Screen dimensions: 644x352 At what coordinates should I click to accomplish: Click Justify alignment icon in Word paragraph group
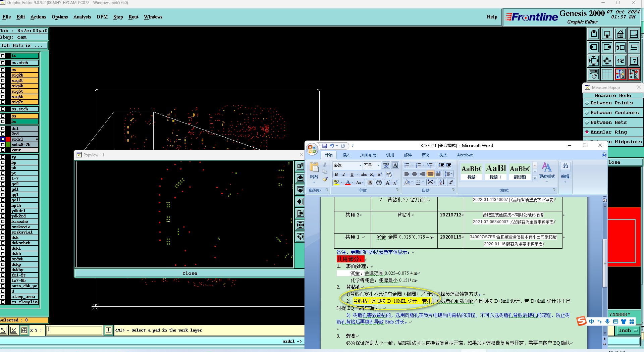(x=430, y=174)
